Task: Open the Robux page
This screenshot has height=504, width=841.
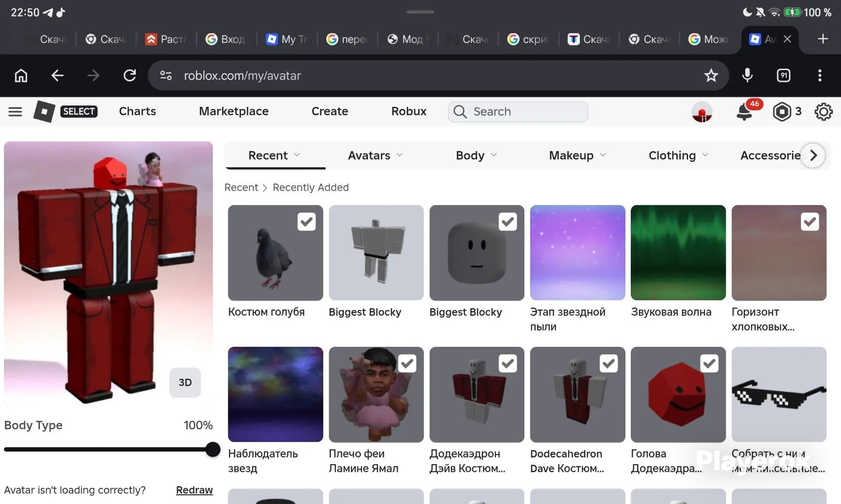Action: [409, 111]
